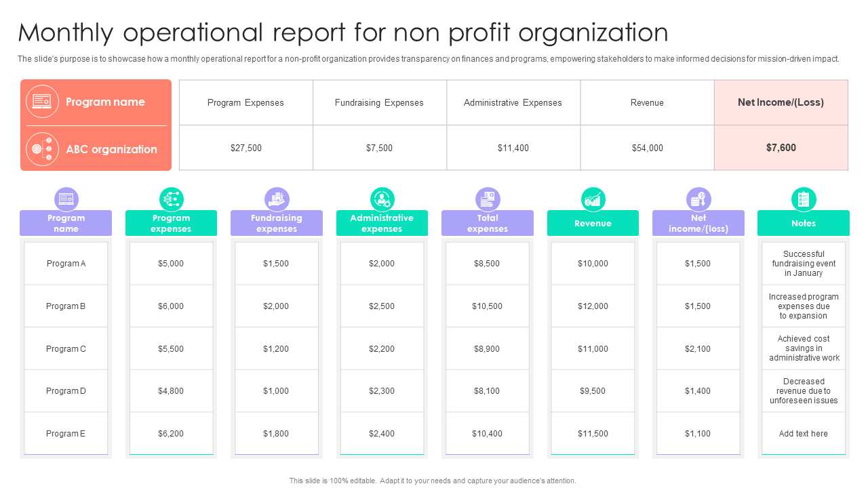Select the purple Program name column header

(66, 223)
